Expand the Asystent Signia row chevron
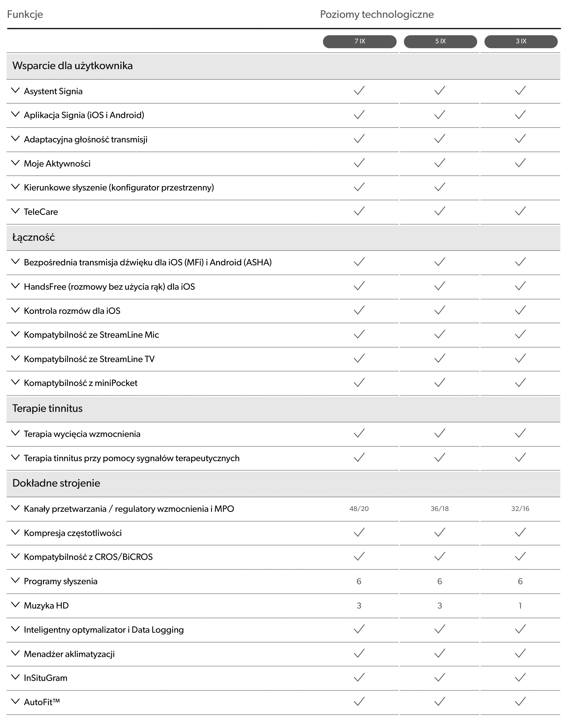 point(15,90)
